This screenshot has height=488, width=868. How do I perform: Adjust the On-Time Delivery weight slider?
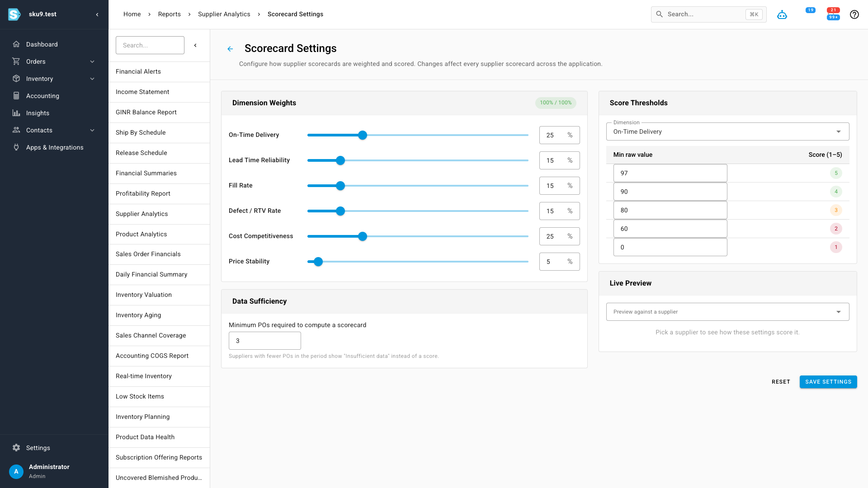tap(363, 135)
